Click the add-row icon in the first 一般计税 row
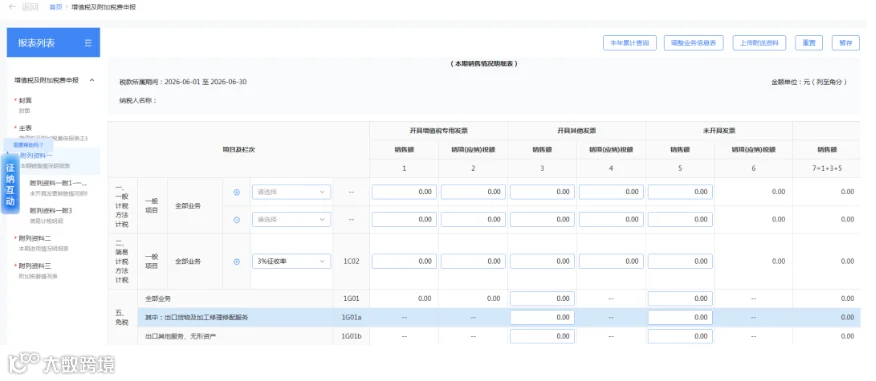The height and width of the screenshot is (381, 876). 236,192
